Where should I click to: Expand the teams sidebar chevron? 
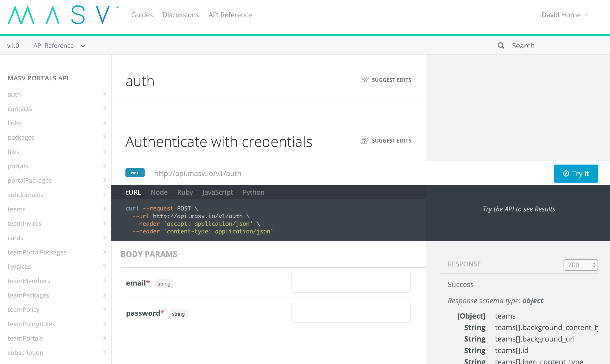[x=105, y=209]
